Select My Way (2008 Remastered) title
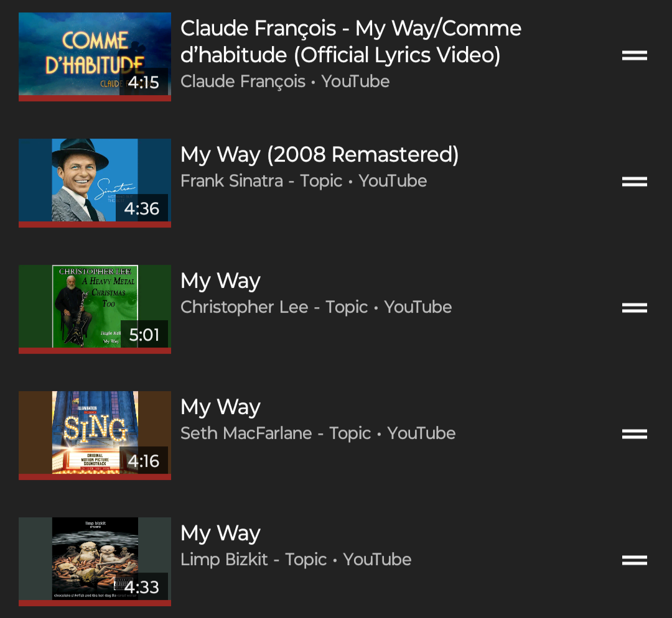Image resolution: width=672 pixels, height=618 pixels. coord(319,155)
